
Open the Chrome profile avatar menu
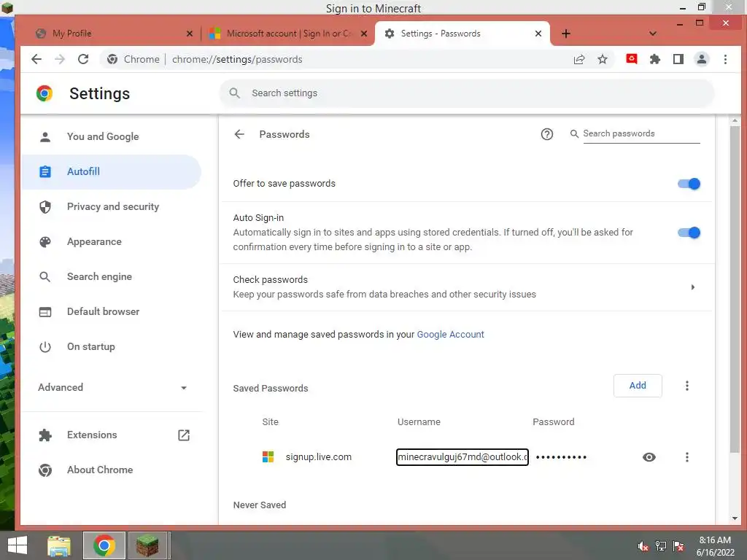click(702, 59)
